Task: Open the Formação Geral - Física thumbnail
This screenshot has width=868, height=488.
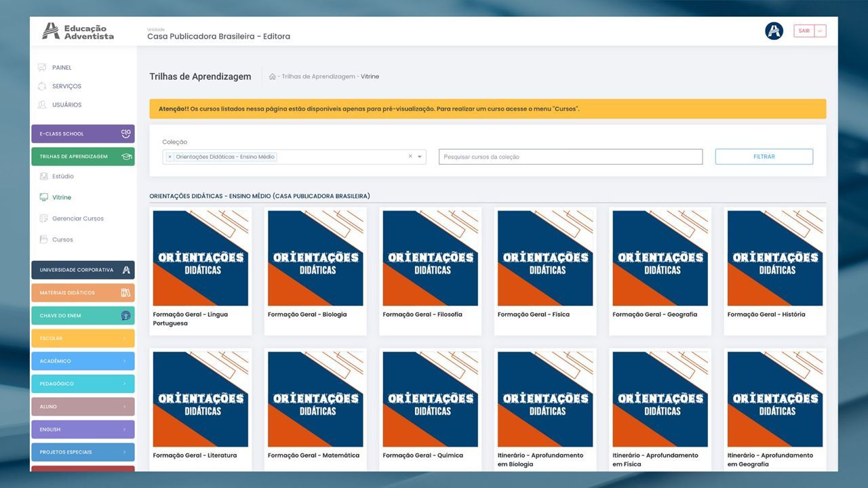Action: (545, 258)
